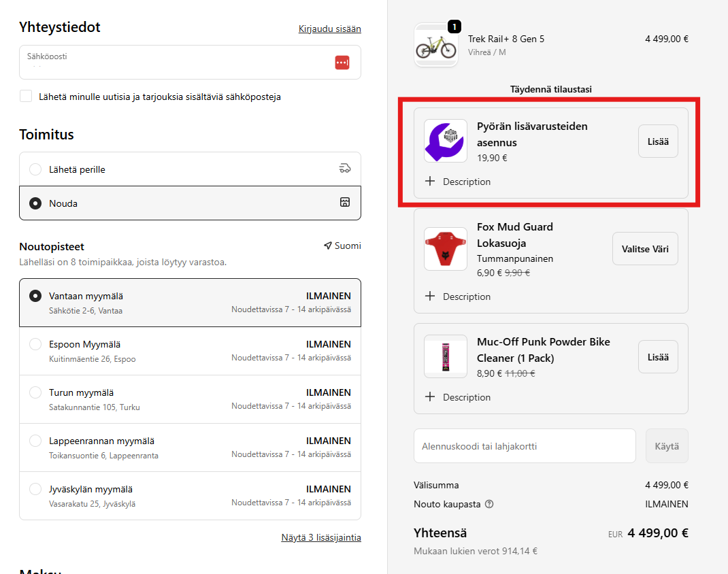Image resolution: width=728 pixels, height=574 pixels.
Task: Expand Description for Muc-Off Punk Powder
Action: [458, 397]
